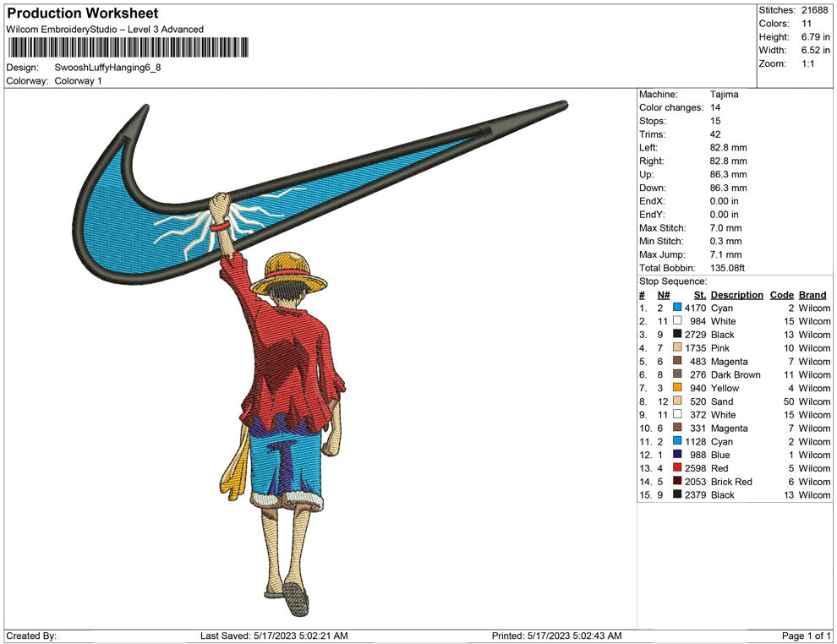The height and width of the screenshot is (644, 837).
Task: Select the Red swatch in stop 13
Action: [677, 467]
